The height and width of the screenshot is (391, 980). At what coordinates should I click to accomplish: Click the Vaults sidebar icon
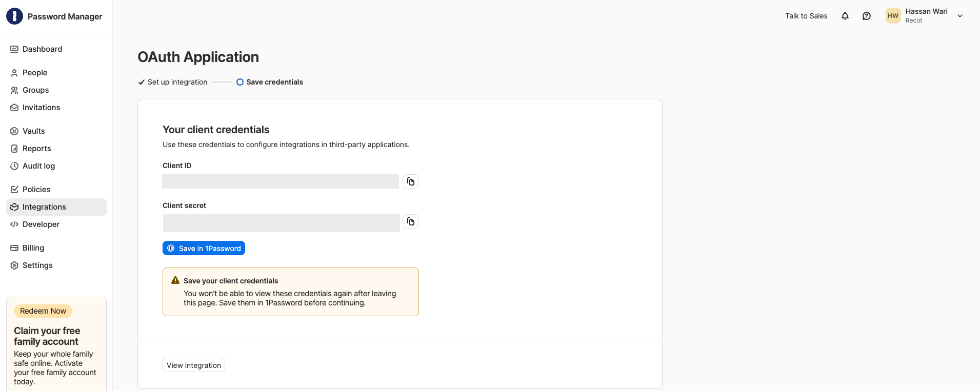tap(14, 131)
